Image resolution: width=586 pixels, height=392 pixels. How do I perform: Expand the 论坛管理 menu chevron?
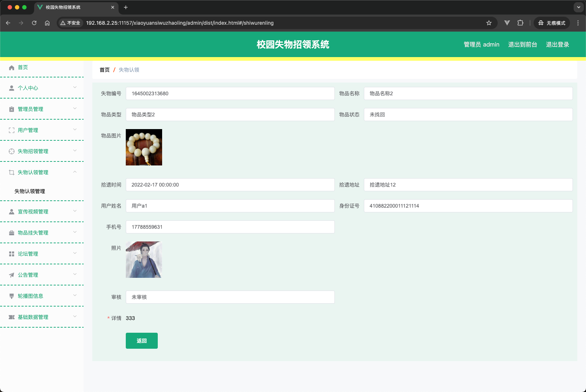75,253
